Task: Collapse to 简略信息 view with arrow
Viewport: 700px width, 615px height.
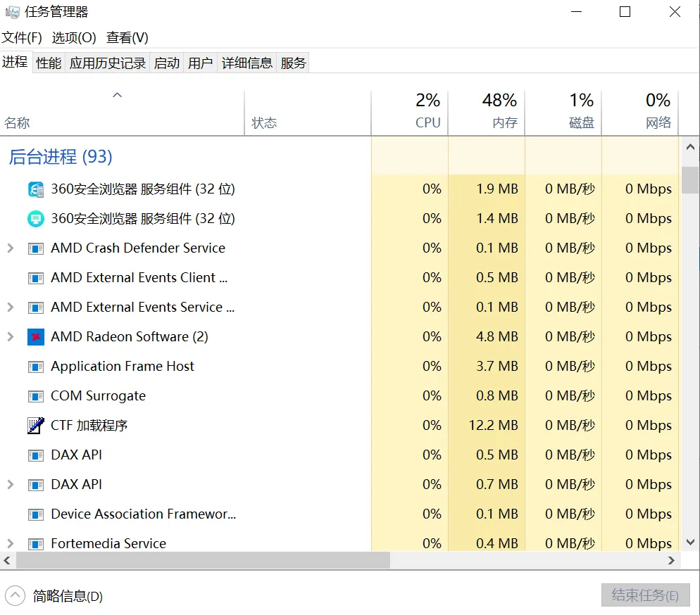Action: (15, 596)
